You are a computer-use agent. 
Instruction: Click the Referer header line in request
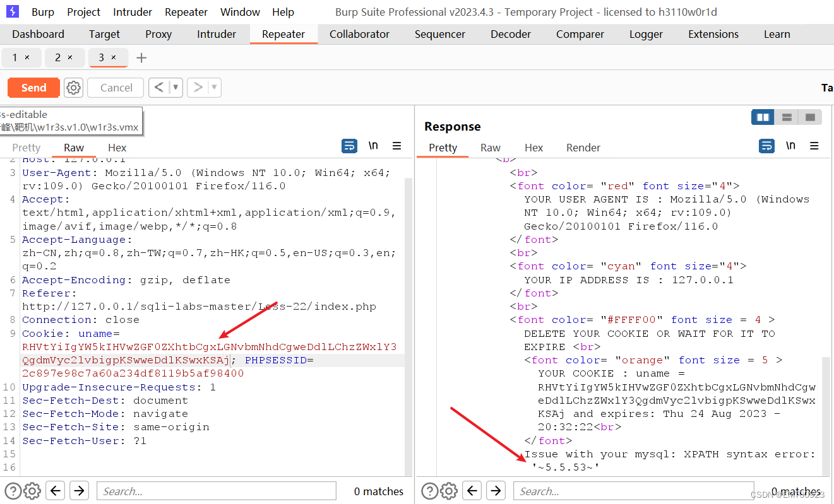tap(199, 300)
